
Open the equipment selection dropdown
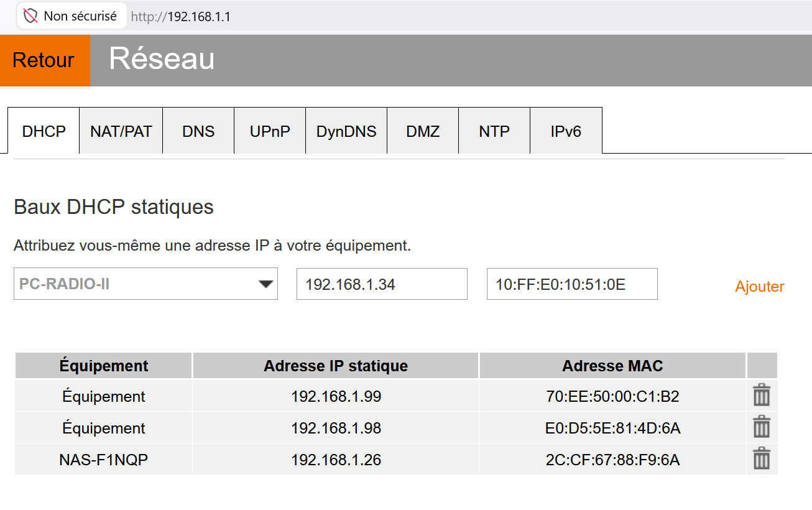(x=145, y=284)
